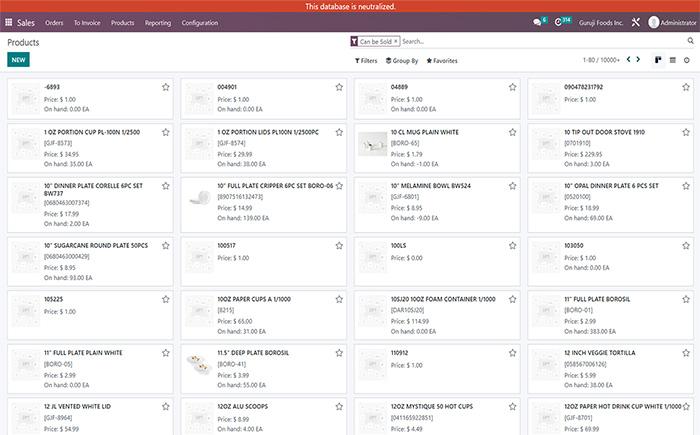The height and width of the screenshot is (435, 700).
Task: Star 10OZ PAPER CUPS A 1/1000
Action: [x=339, y=299]
